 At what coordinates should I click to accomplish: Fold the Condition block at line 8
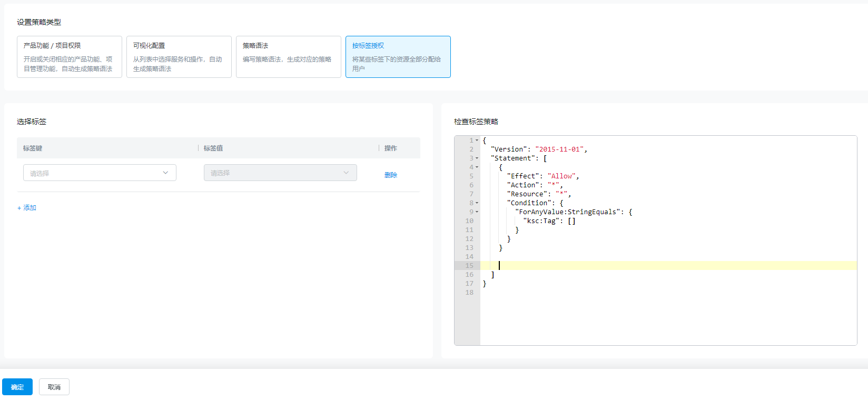[477, 203]
